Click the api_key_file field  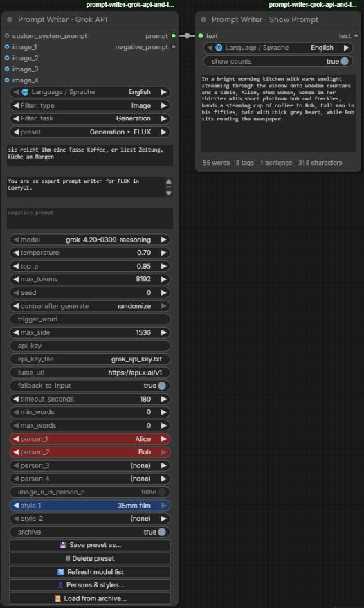point(90,359)
